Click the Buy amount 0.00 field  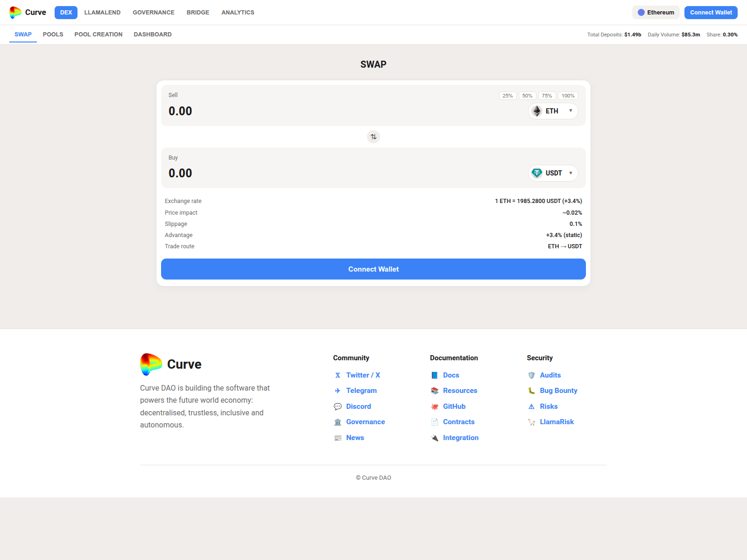pyautogui.click(x=180, y=173)
